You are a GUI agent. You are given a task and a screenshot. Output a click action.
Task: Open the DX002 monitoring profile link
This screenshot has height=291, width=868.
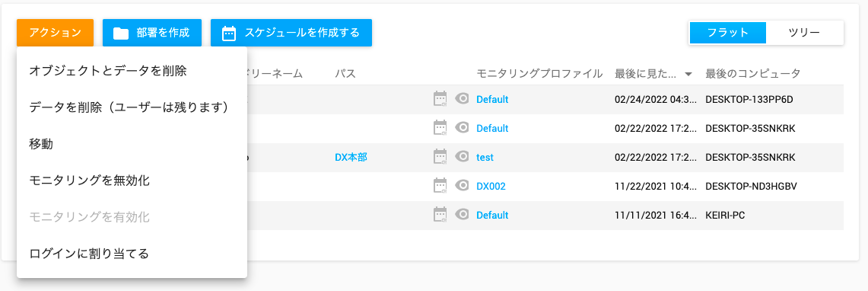pos(491,186)
